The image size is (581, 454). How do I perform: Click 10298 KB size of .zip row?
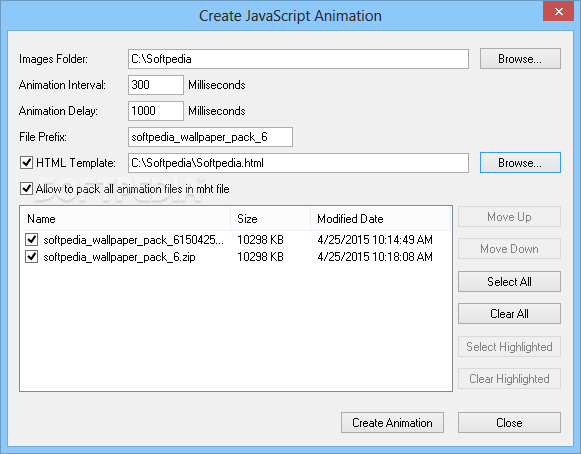coord(260,256)
